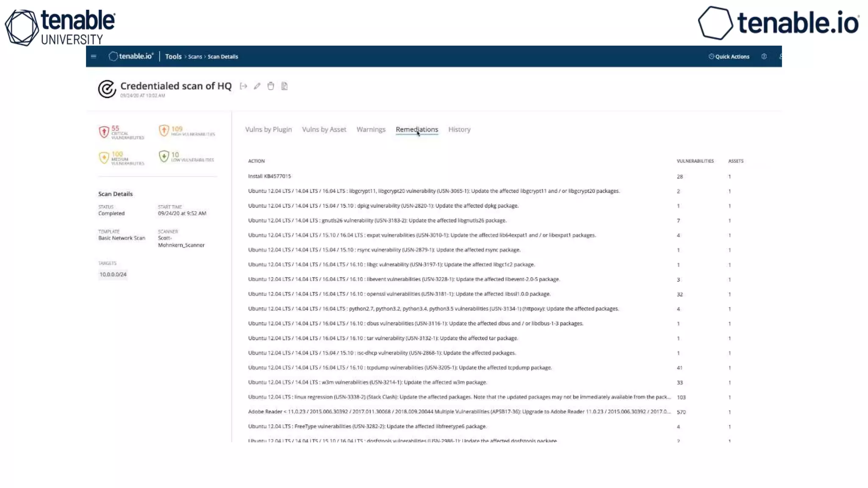Click the 10.0.0.0/24 target tag

click(113, 274)
